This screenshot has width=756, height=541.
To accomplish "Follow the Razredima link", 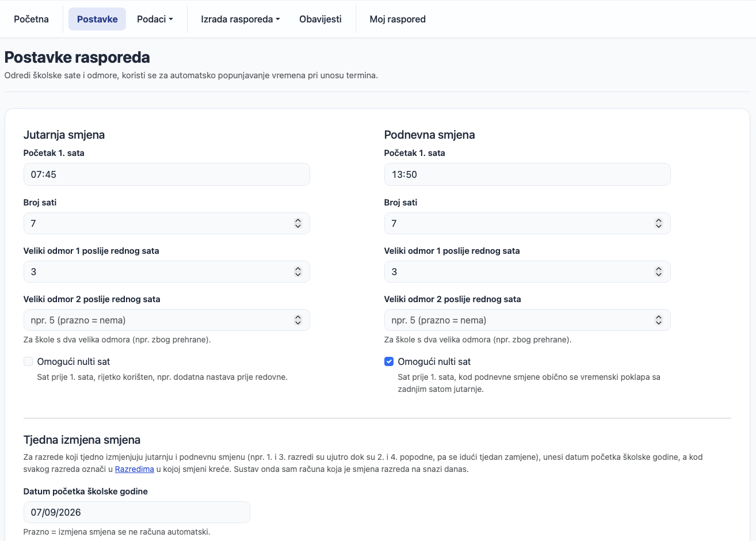I will pyautogui.click(x=135, y=469).
